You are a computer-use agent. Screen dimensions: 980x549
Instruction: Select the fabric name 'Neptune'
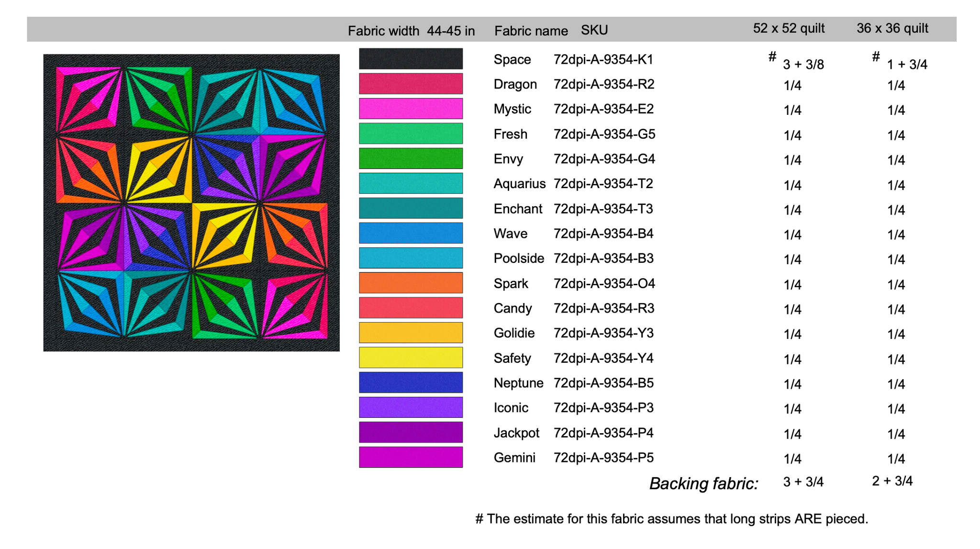coord(518,383)
